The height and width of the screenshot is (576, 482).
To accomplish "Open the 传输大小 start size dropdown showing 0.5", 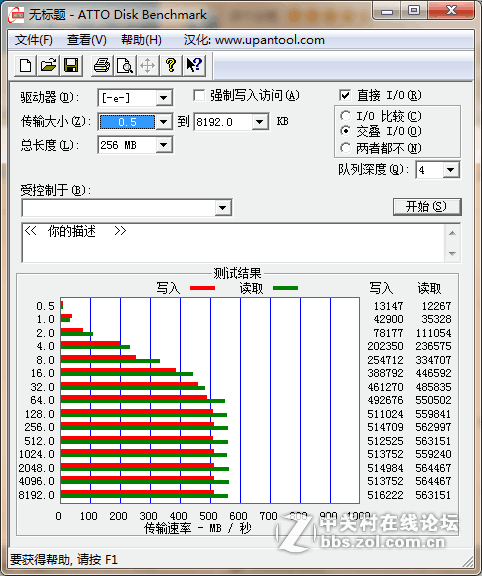I will 163,122.
